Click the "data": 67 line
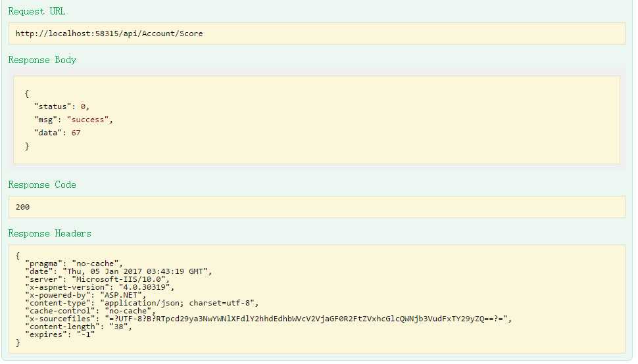Image resolution: width=638 pixels, height=364 pixels. coord(57,133)
